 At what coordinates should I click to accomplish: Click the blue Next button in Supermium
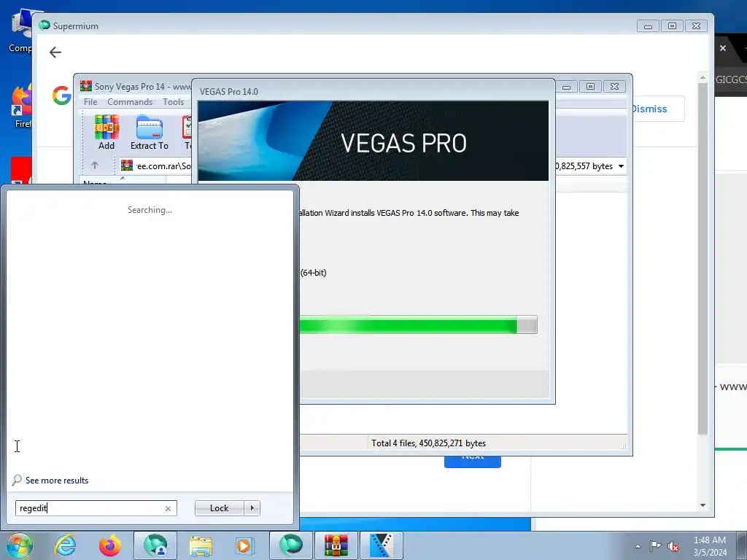click(472, 462)
